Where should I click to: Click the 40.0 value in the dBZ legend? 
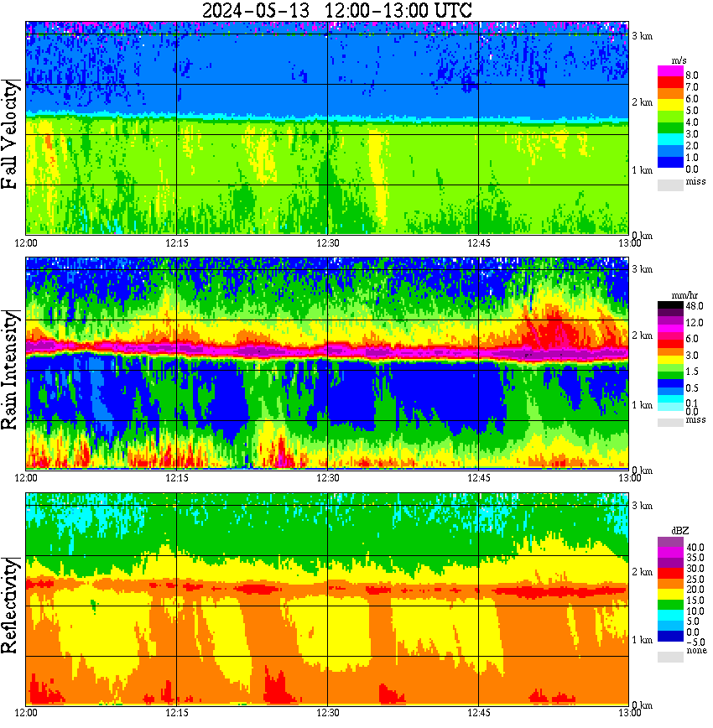click(x=695, y=548)
